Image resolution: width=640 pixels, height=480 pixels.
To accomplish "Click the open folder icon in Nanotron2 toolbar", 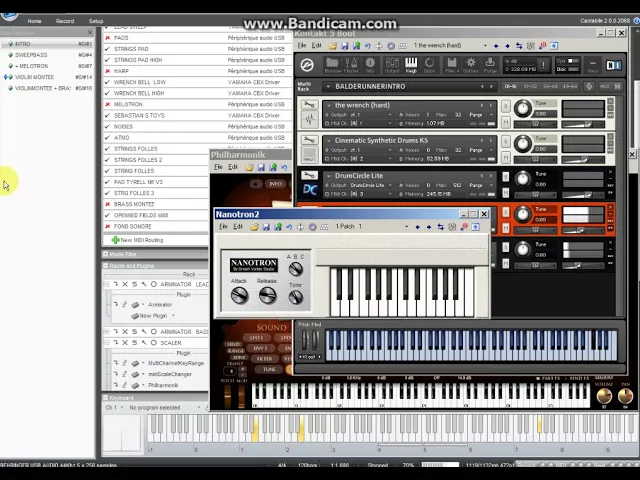I will pyautogui.click(x=254, y=227).
